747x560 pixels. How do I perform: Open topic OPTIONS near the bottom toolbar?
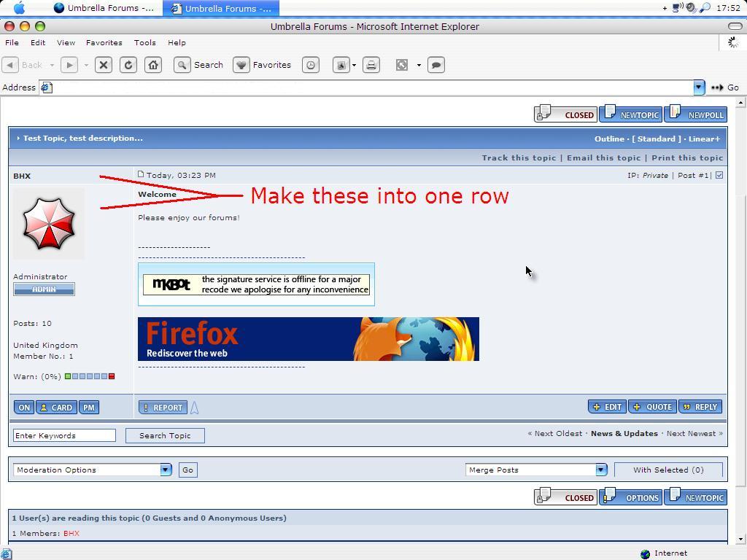point(630,497)
